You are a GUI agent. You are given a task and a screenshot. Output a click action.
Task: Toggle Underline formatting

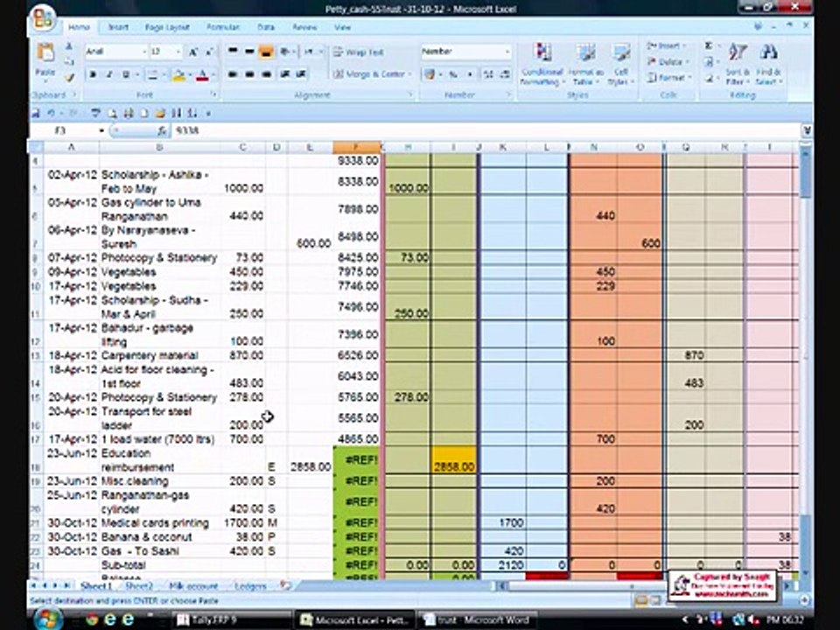point(125,74)
